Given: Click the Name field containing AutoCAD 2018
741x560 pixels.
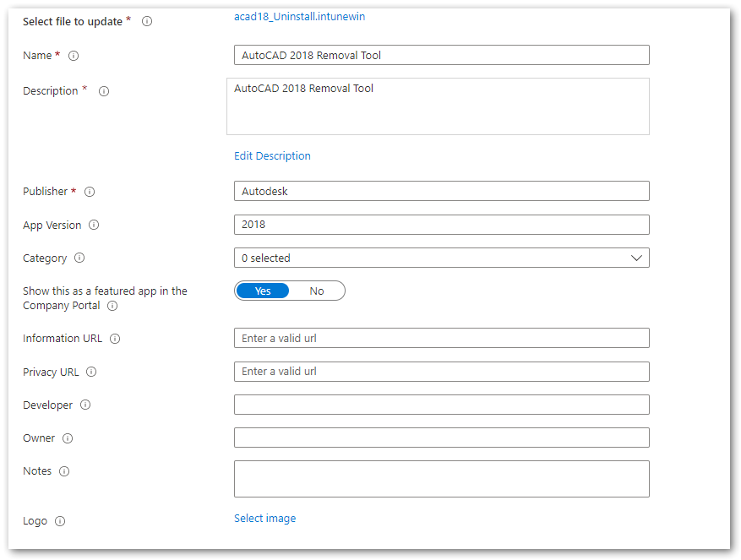Looking at the screenshot, I should click(x=441, y=56).
